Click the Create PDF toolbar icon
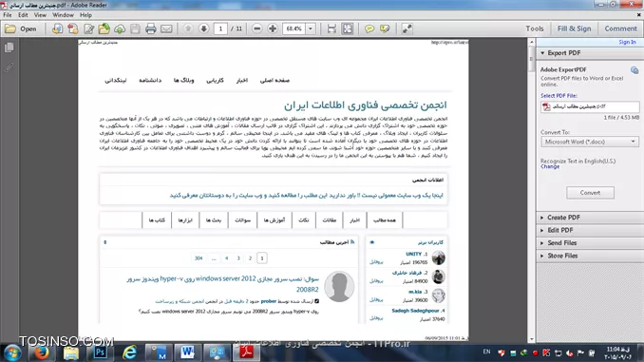 [73, 29]
